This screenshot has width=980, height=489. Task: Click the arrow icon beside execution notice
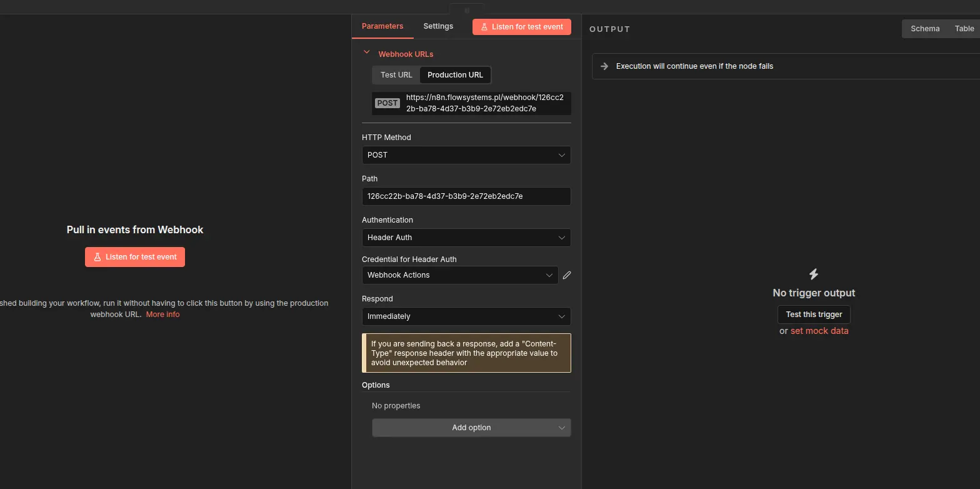click(604, 66)
